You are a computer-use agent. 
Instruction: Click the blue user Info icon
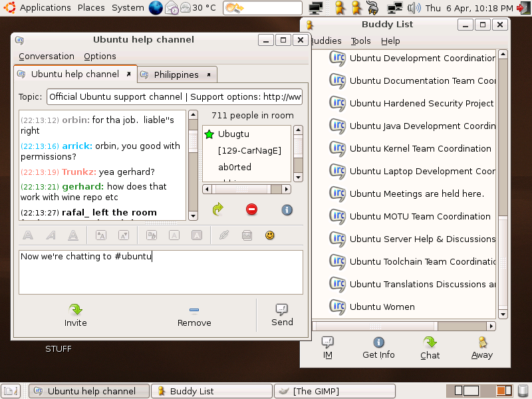(x=287, y=209)
